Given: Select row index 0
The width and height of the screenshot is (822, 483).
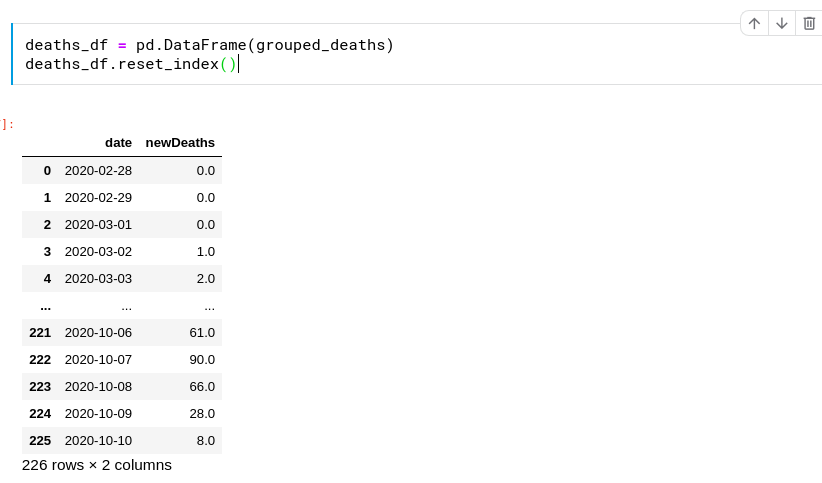Looking at the screenshot, I should [47, 170].
